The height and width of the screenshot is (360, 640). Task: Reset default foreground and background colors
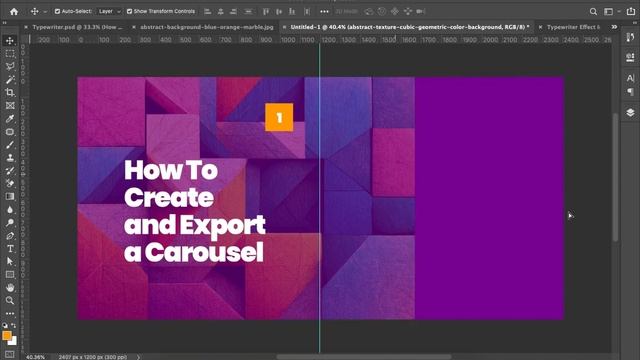(x=4, y=326)
